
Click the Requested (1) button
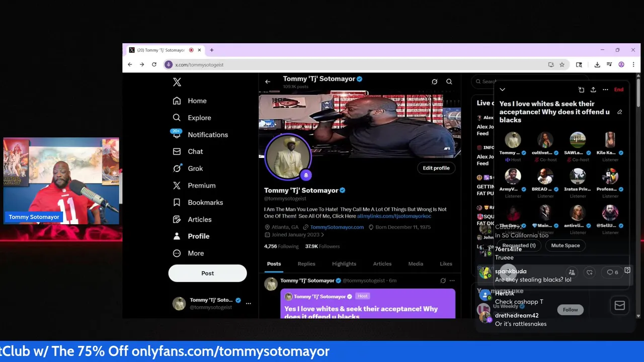[519, 245]
